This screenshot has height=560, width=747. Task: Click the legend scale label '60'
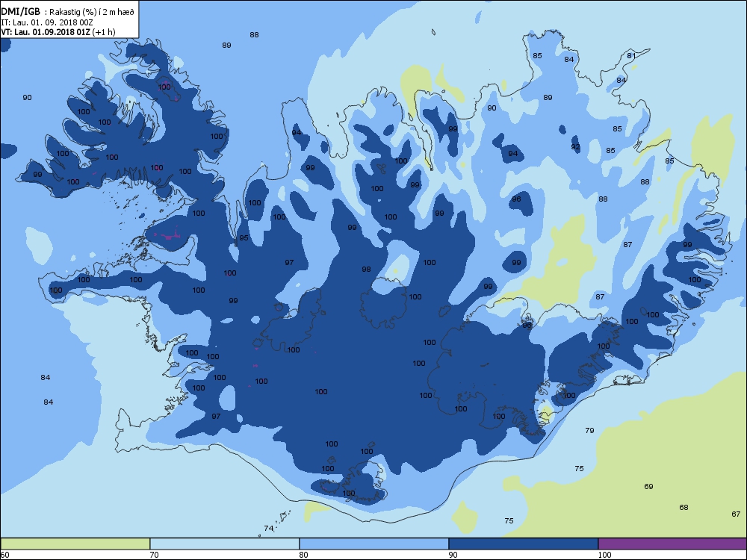tap(4, 555)
